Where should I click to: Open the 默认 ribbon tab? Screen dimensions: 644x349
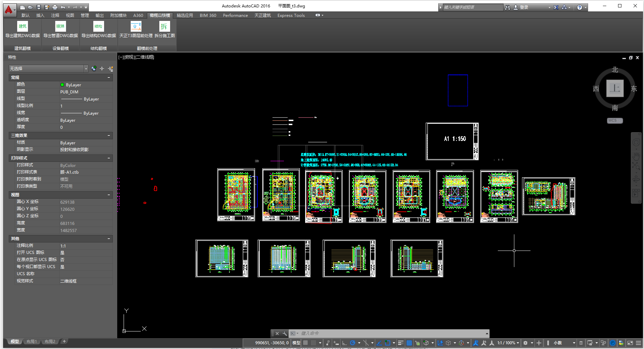coord(26,16)
